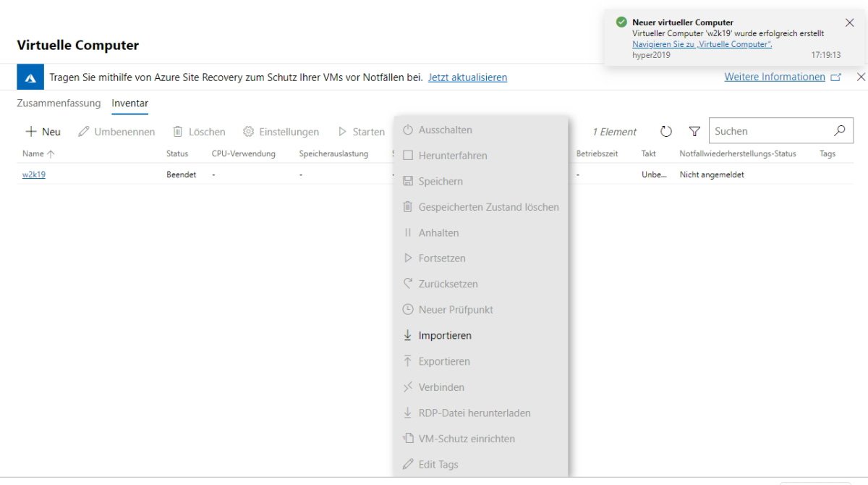Click the Einstellungen gear toolbar button
The height and width of the screenshot is (485, 868).
point(281,132)
